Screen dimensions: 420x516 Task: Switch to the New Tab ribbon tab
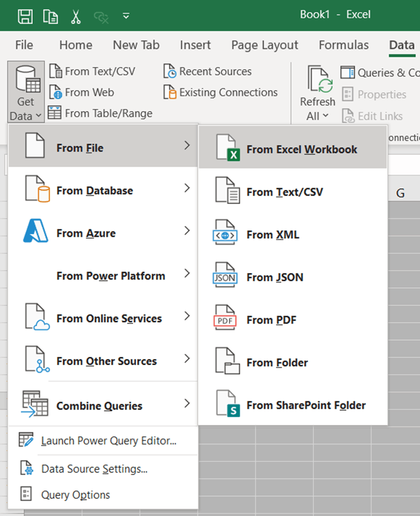point(136,45)
